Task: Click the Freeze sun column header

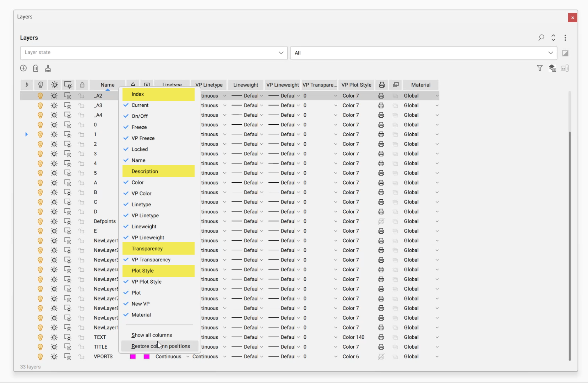Action: (54, 85)
